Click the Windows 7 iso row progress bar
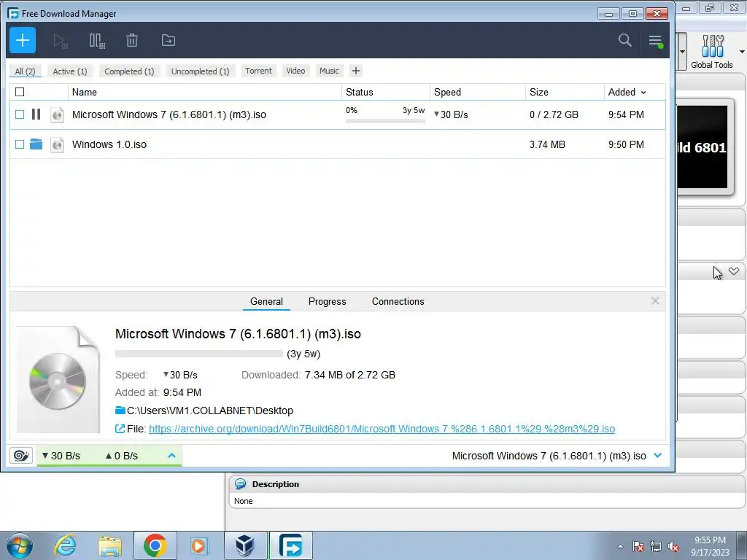 click(385, 121)
